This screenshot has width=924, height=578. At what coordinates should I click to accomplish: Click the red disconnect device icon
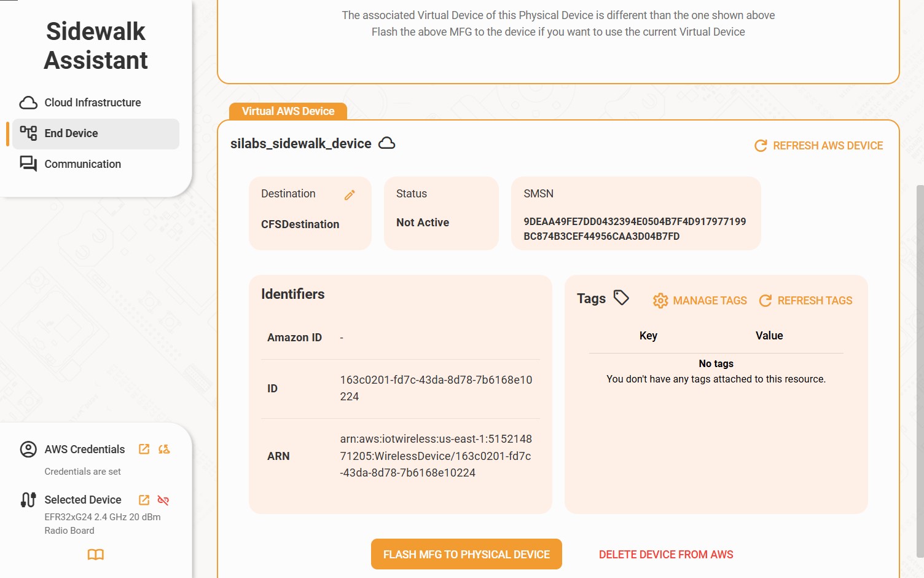163,500
